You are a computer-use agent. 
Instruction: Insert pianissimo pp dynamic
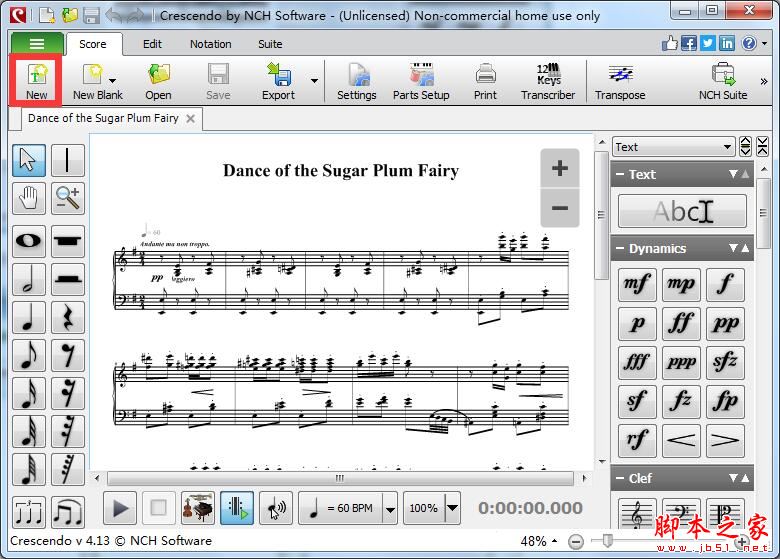(725, 324)
